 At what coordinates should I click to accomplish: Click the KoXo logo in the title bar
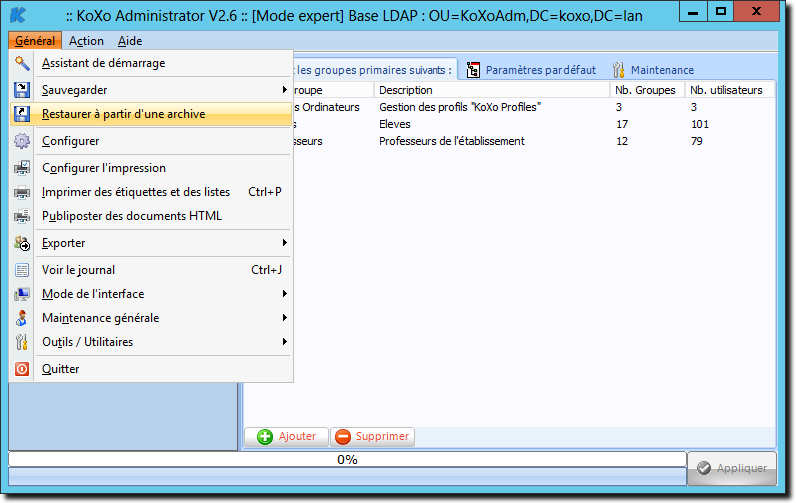pos(18,15)
